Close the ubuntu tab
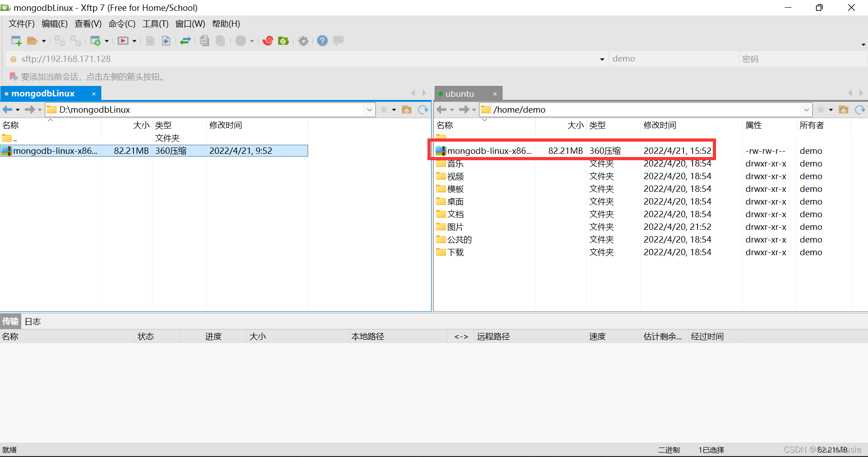 point(495,94)
